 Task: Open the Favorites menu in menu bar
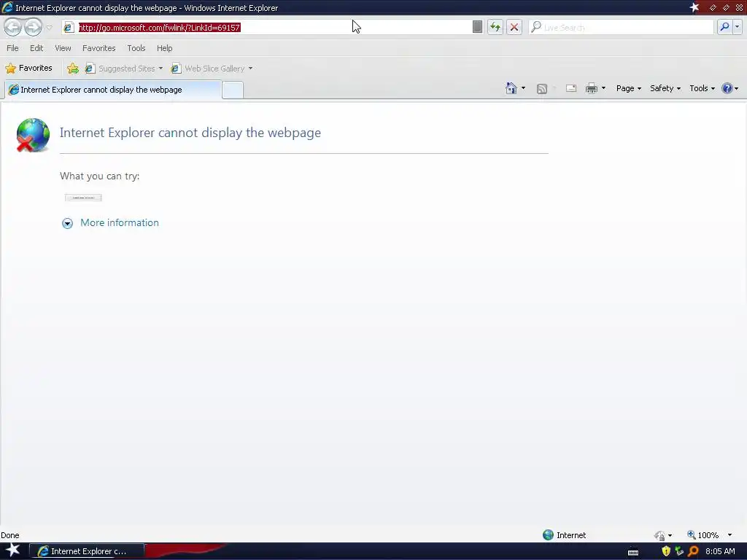(x=98, y=48)
